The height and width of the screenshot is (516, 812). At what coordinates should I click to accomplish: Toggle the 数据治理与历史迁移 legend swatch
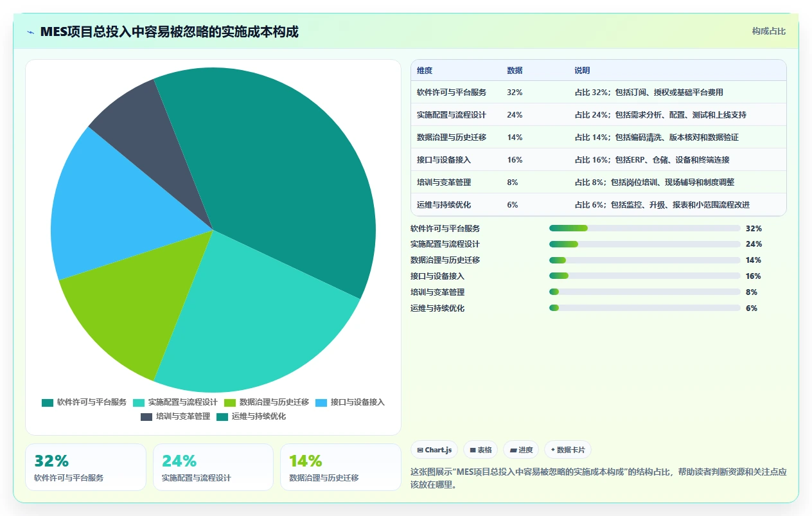point(230,403)
